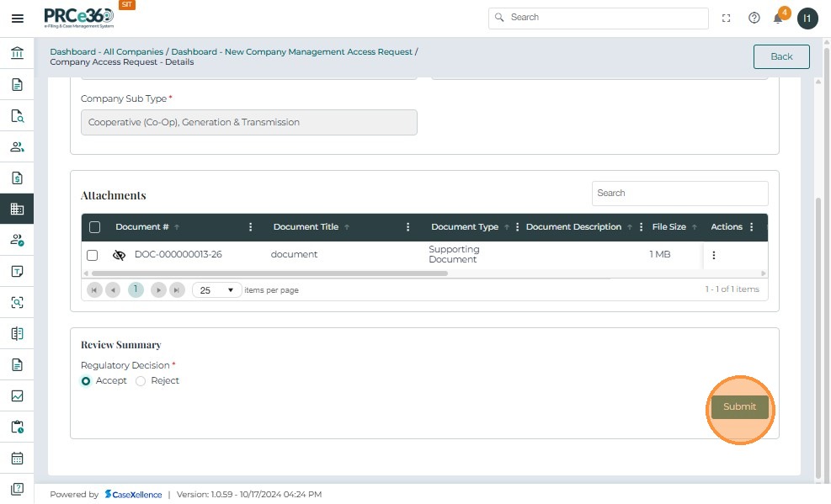The height and width of the screenshot is (504, 831).
Task: Select all attachments header checkbox
Action: coord(95,227)
